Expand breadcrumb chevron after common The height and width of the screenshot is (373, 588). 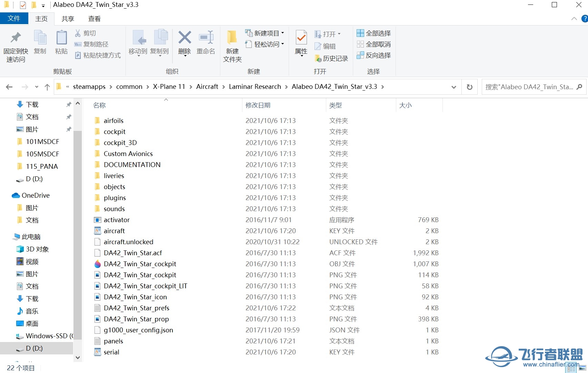pyautogui.click(x=148, y=87)
